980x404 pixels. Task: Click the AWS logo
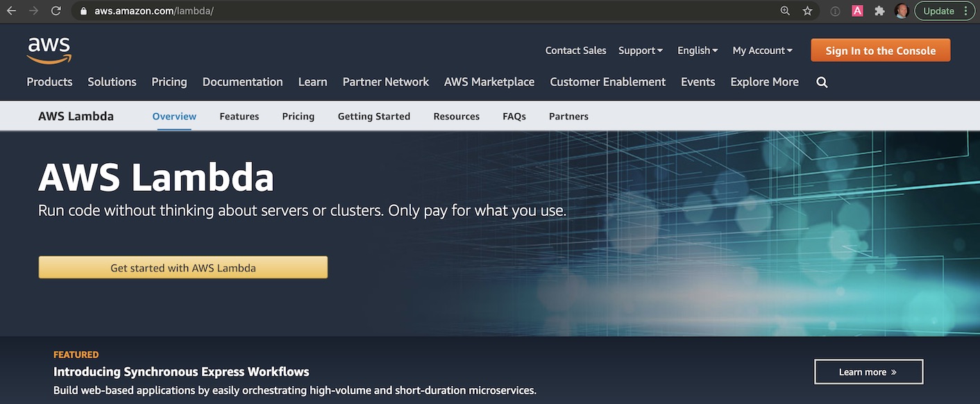tap(49, 49)
